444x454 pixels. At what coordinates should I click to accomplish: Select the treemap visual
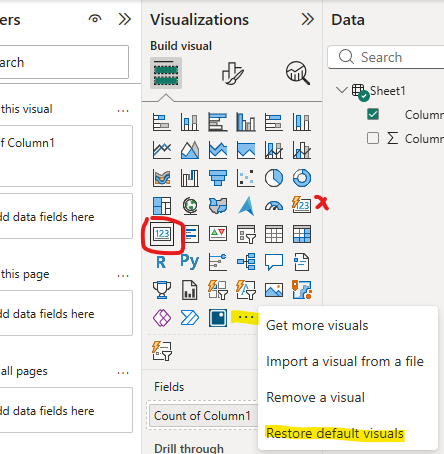coord(162,206)
